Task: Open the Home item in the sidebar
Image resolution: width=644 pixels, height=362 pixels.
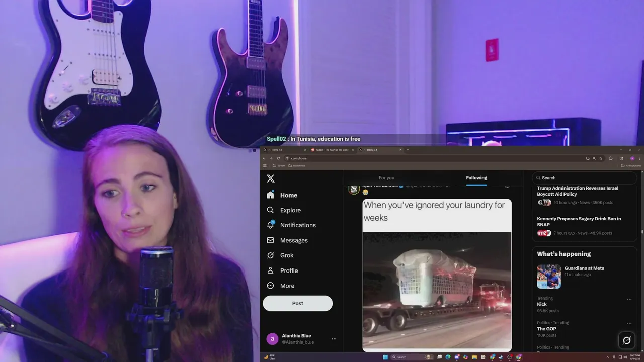Action: [x=282, y=195]
